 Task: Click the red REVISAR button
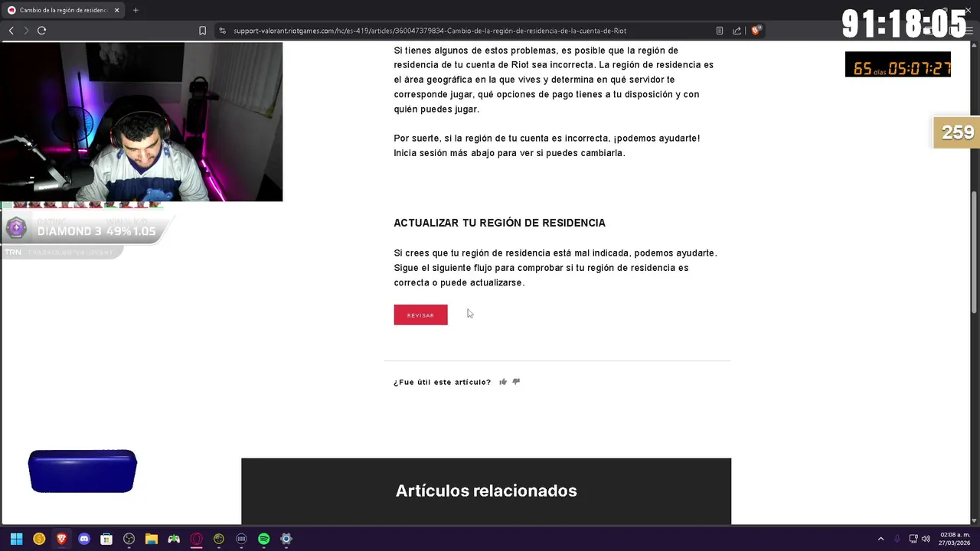click(x=420, y=315)
